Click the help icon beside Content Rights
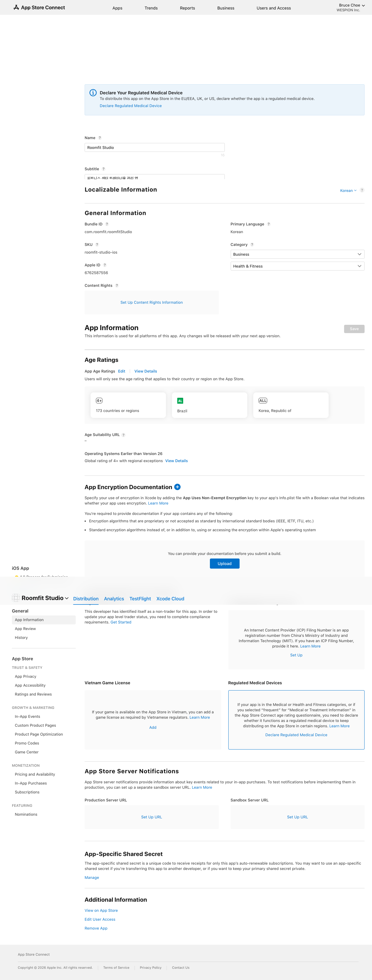Screen dimensions: 372x980 pyautogui.click(x=117, y=285)
